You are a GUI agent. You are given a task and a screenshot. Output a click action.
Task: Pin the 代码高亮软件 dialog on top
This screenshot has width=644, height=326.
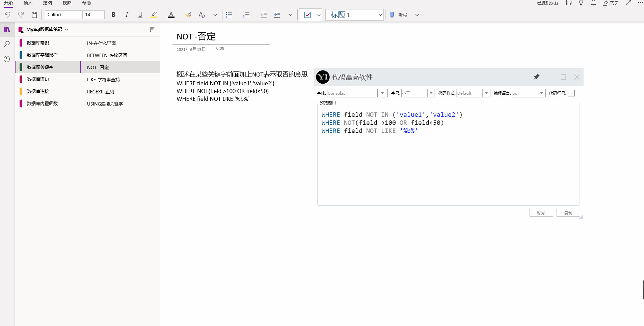(x=536, y=77)
